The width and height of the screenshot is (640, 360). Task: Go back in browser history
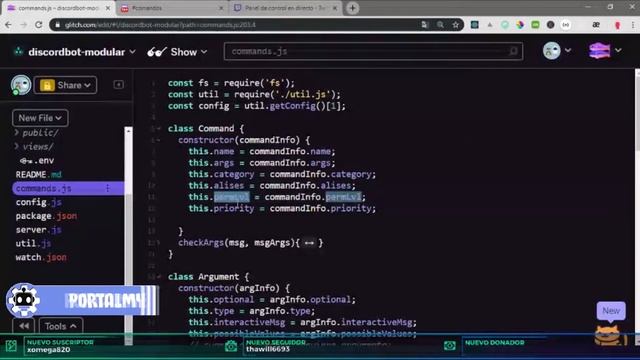click(8, 25)
